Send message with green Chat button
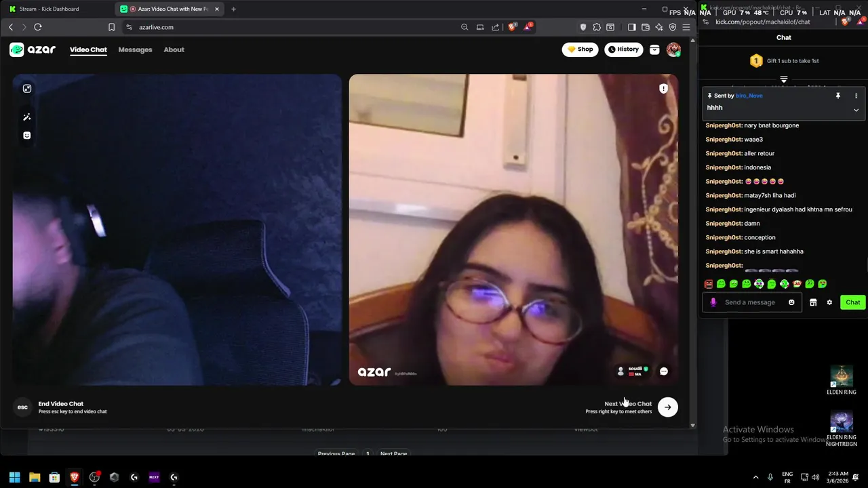Image resolution: width=868 pixels, height=488 pixels. [x=852, y=302]
